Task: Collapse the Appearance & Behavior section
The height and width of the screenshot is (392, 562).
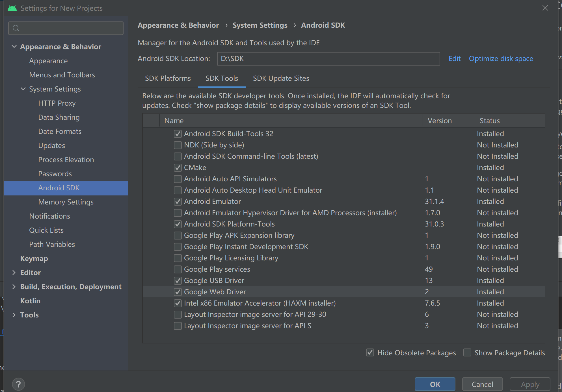Action: 14,46
